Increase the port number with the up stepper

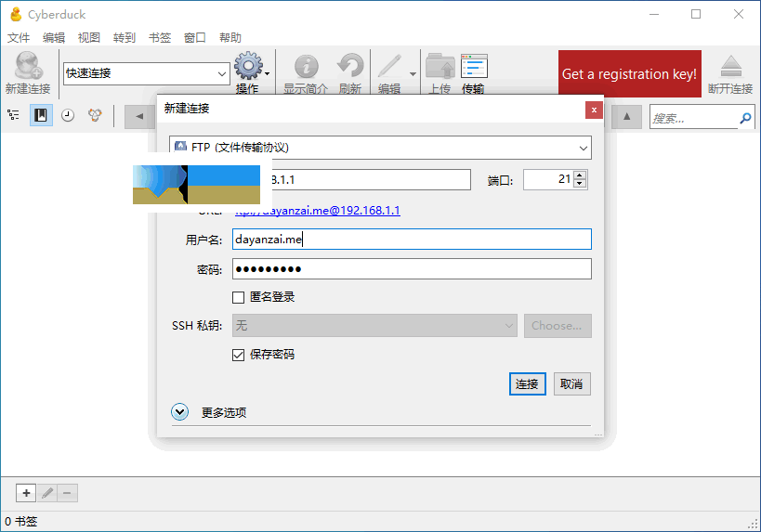580,175
